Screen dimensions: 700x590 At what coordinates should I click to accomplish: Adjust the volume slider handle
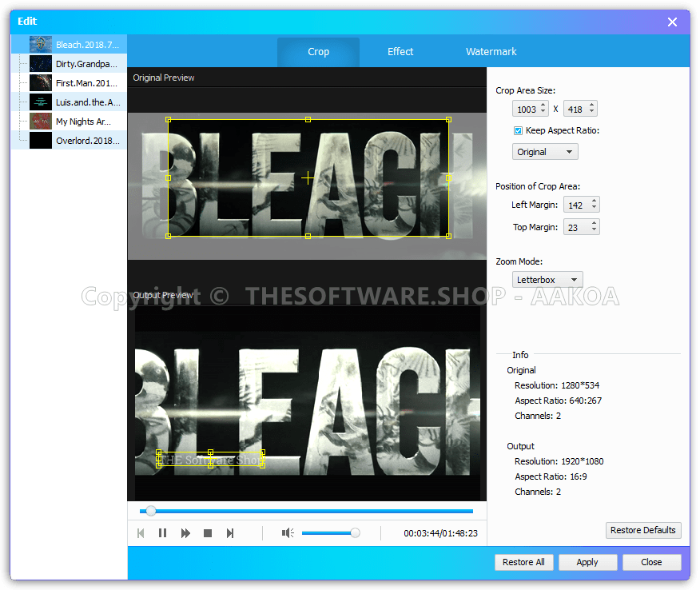(355, 533)
